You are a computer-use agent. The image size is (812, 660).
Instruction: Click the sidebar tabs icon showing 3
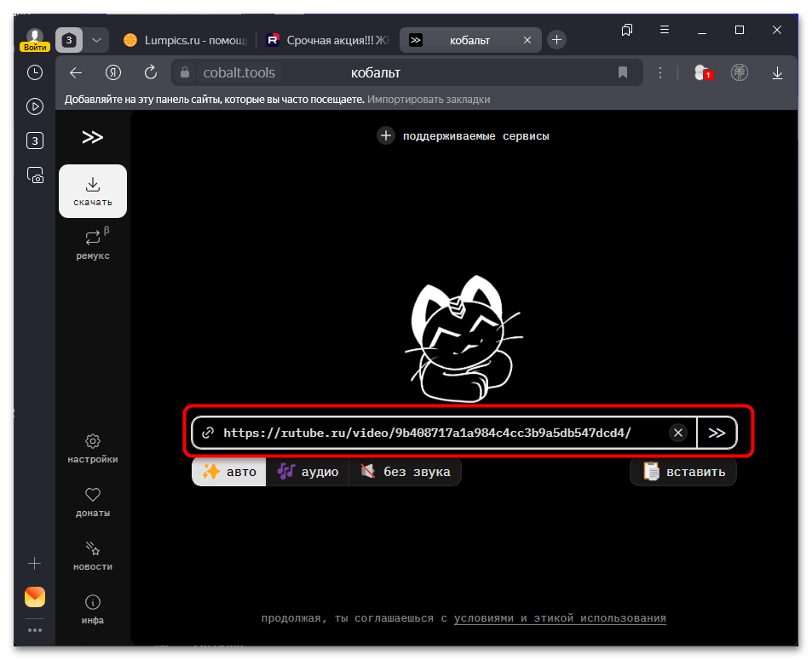click(x=35, y=141)
